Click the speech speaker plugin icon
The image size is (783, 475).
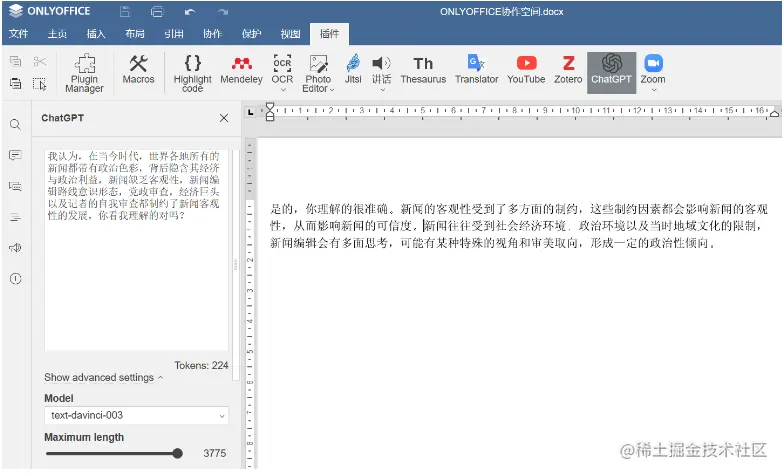(382, 69)
